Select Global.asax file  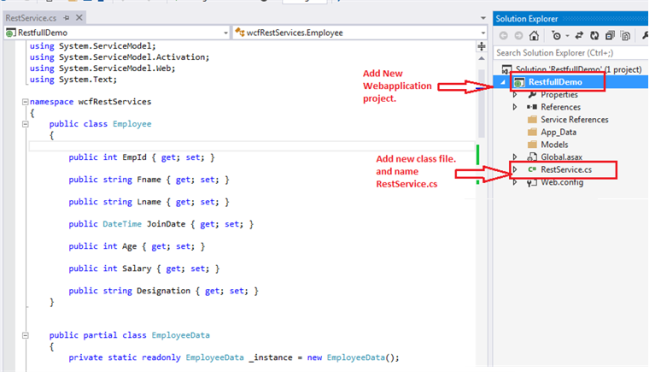coord(561,157)
